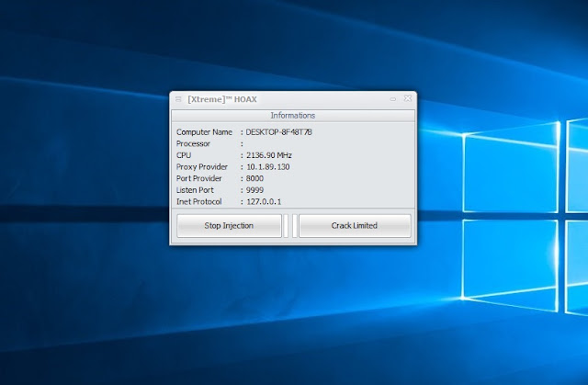This screenshot has width=588, height=385.
Task: Minimize the Xtreme HOAX window
Action: [393, 99]
